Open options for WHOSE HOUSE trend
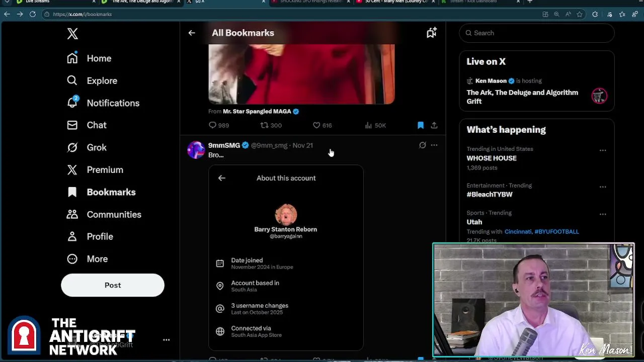The width and height of the screenshot is (644, 362). [603, 150]
